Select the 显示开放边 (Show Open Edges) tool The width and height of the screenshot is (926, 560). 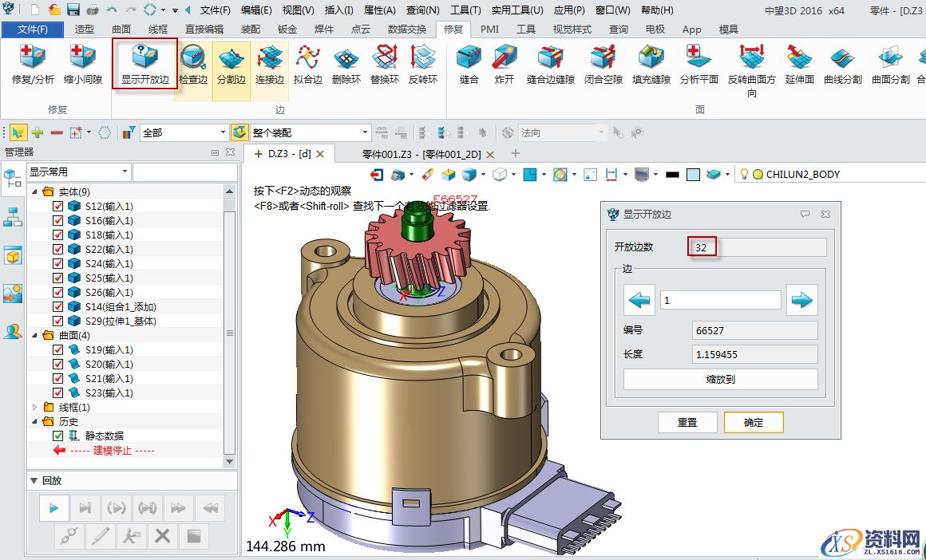click(144, 64)
